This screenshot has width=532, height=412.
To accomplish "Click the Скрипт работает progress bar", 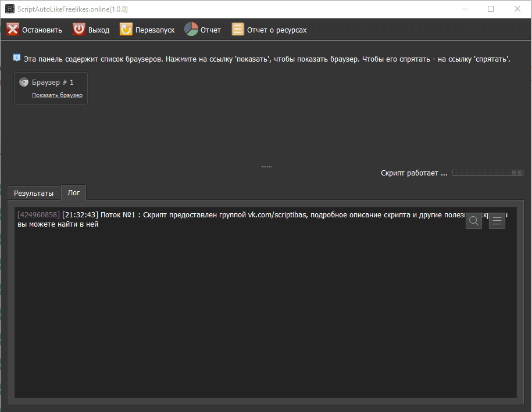I will pyautogui.click(x=487, y=173).
